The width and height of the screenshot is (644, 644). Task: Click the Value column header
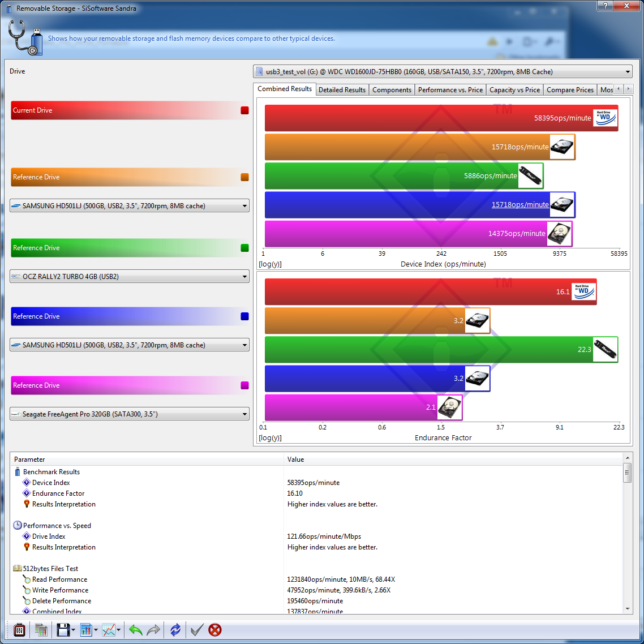453,459
